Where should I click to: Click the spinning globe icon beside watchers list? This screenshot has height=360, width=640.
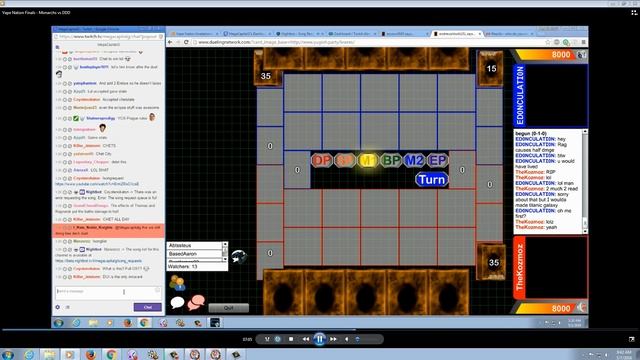point(238,256)
